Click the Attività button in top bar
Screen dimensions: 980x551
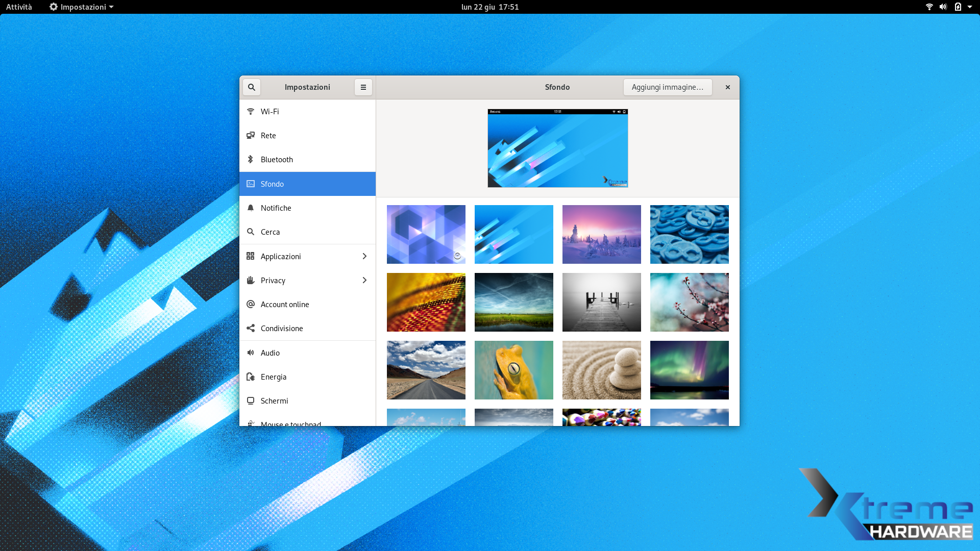(x=19, y=7)
